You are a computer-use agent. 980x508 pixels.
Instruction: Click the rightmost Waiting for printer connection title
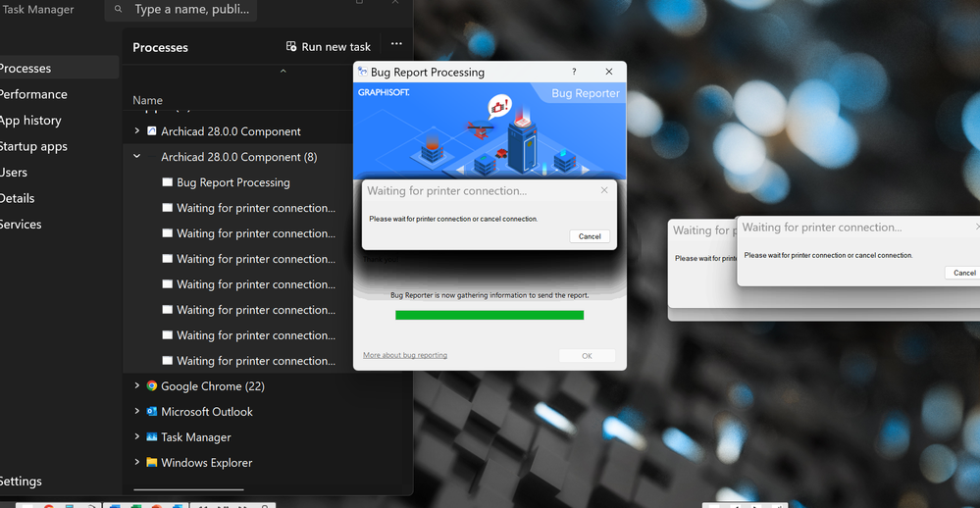(x=822, y=228)
